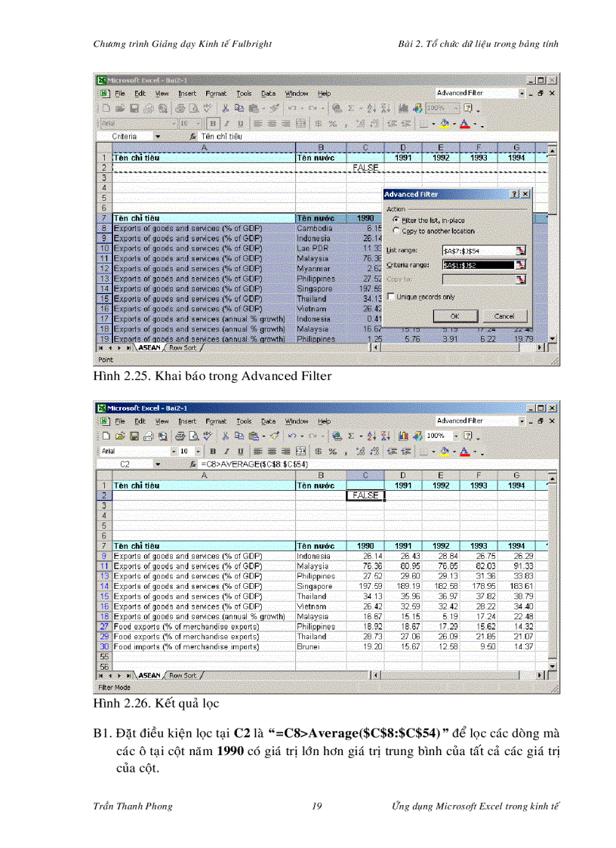Image resolution: width=616 pixels, height=848 pixels.
Task: Select Filter the list, in-place
Action: pyautogui.click(x=396, y=220)
